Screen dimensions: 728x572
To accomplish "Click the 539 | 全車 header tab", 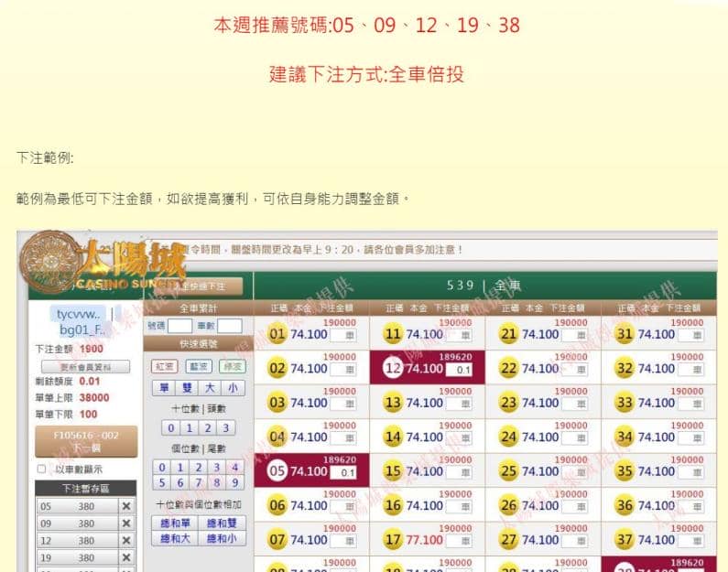I will (x=484, y=286).
